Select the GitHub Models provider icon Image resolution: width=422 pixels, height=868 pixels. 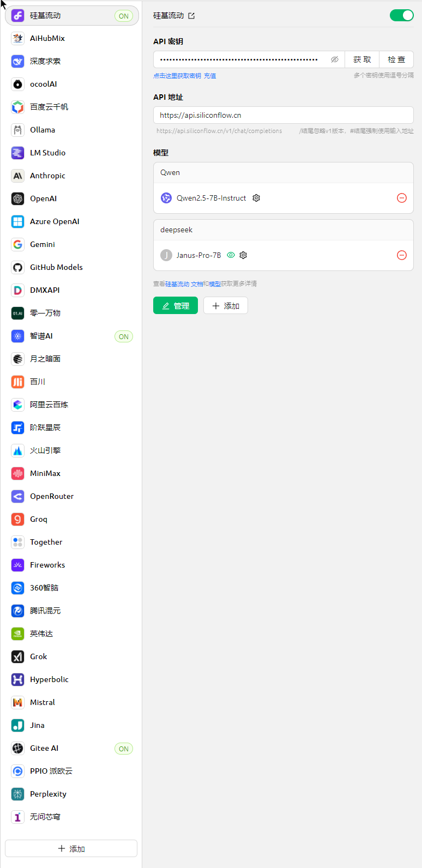pyautogui.click(x=18, y=267)
